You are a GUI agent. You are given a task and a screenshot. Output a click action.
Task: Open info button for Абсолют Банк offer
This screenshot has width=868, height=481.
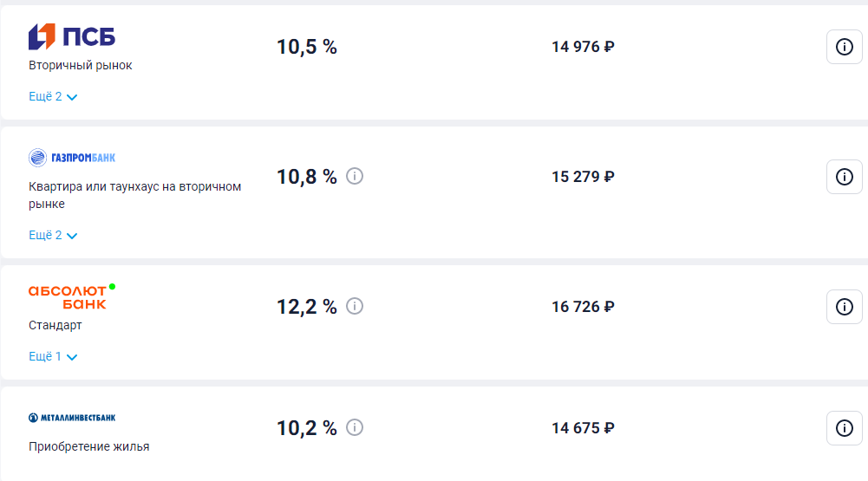click(845, 307)
